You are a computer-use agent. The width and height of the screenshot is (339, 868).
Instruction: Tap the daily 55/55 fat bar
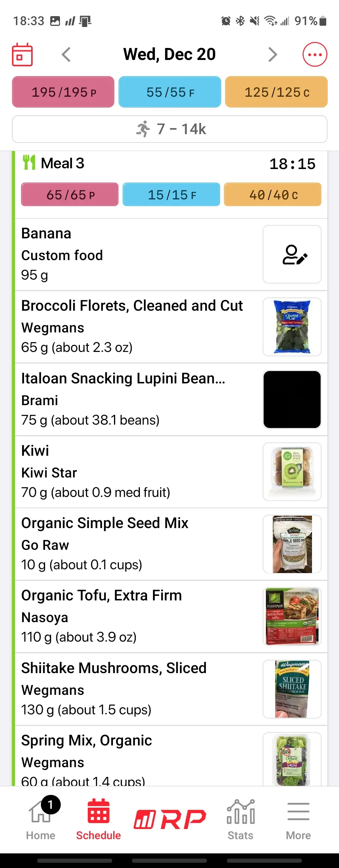tap(170, 92)
